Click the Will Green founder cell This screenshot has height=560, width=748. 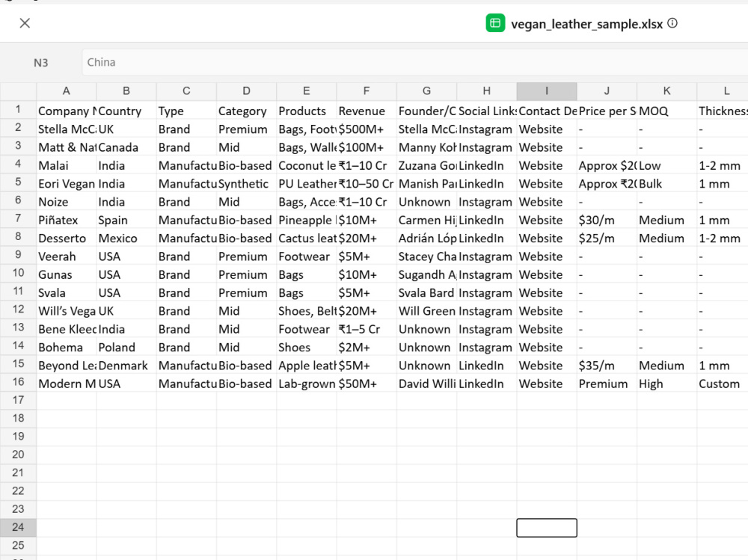coord(426,311)
